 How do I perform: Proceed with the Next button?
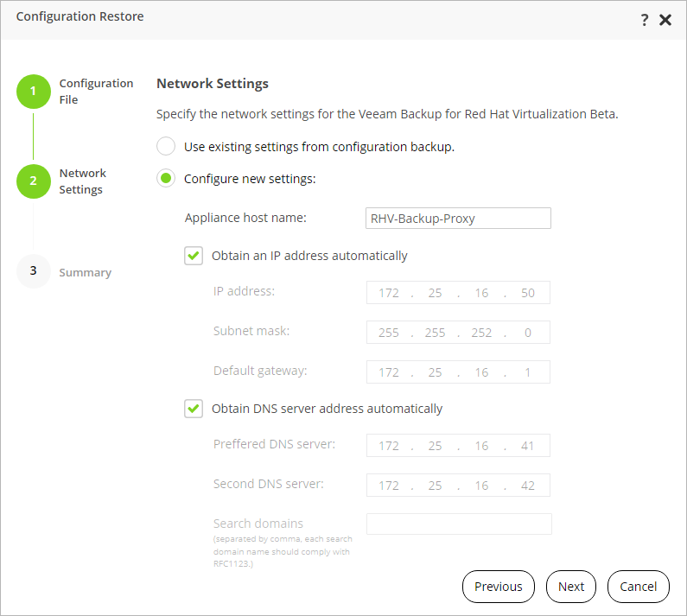(570, 587)
